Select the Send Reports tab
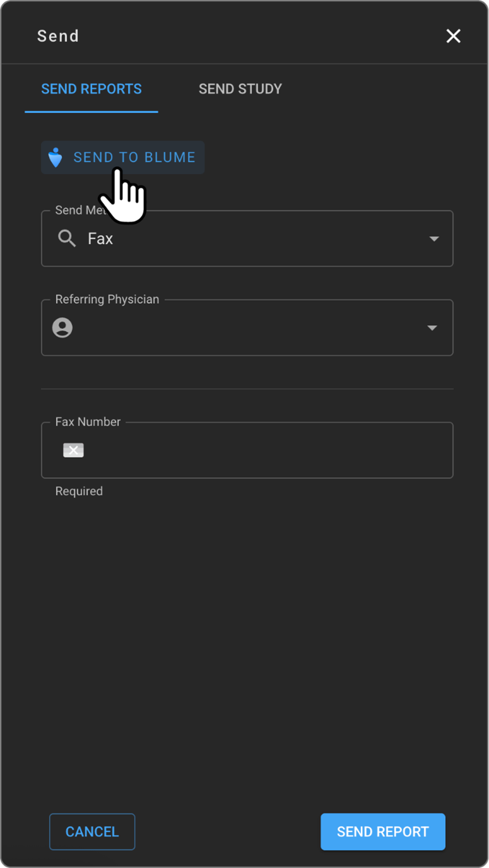The width and height of the screenshot is (489, 868). tap(91, 89)
